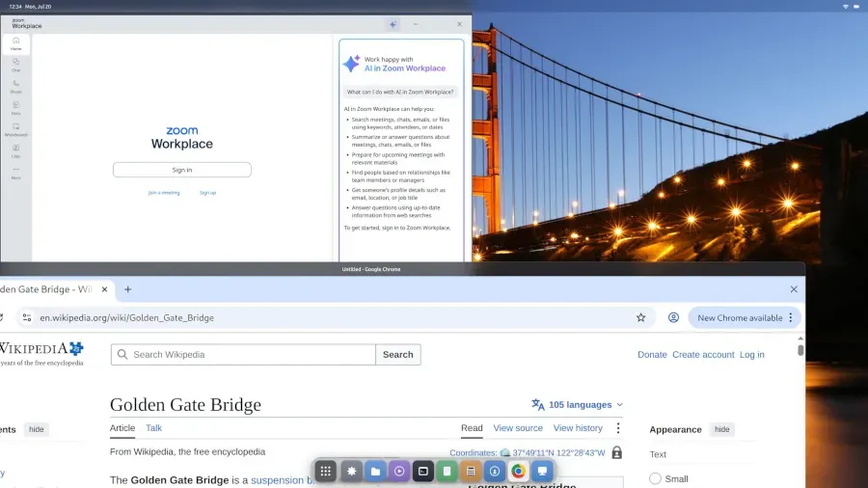868x488 pixels.
Task: Click the clock and date in top bar
Action: pos(31,7)
